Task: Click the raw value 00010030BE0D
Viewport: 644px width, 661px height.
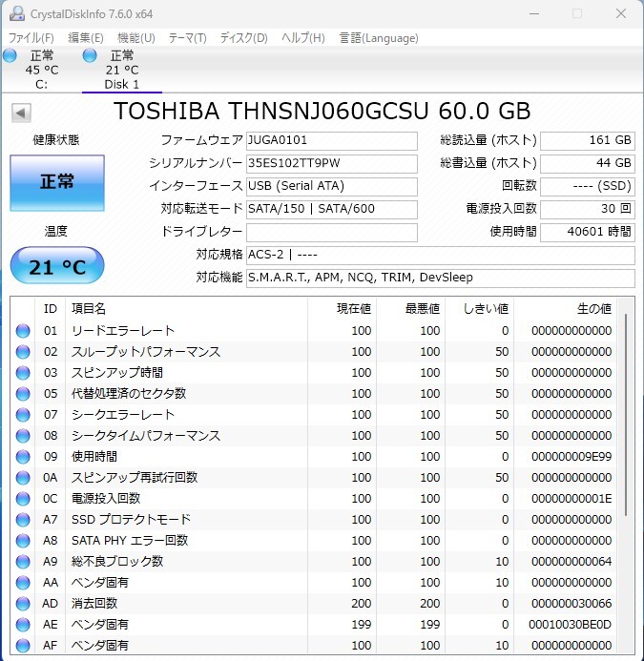Action: click(x=571, y=625)
